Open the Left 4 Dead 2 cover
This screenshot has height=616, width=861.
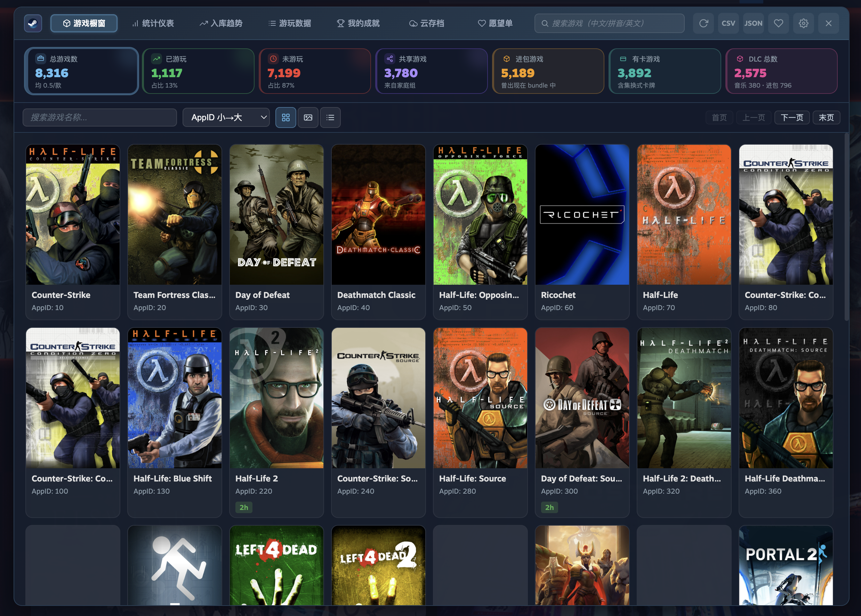(378, 565)
